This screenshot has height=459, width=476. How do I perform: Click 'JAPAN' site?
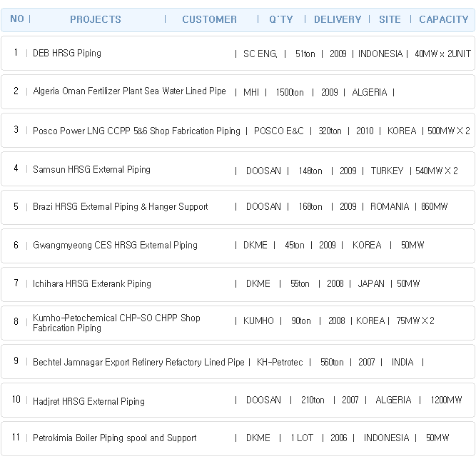coord(371,284)
